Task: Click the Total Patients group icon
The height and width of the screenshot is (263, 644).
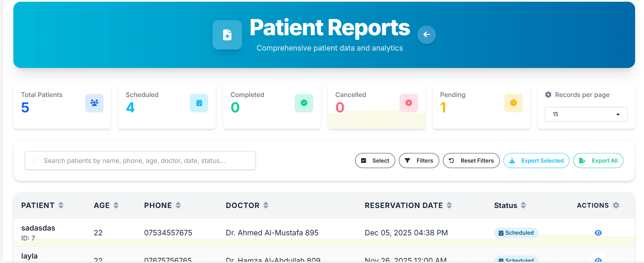Action: click(x=94, y=103)
